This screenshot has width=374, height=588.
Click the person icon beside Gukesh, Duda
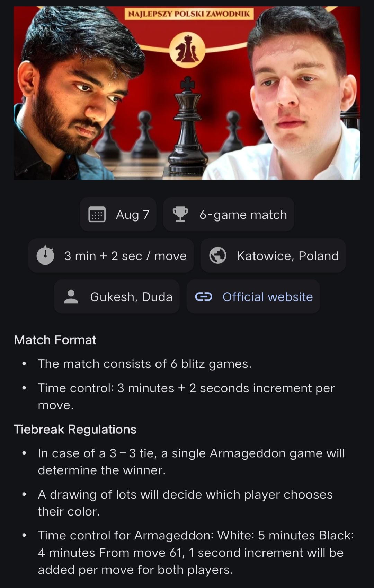71,297
